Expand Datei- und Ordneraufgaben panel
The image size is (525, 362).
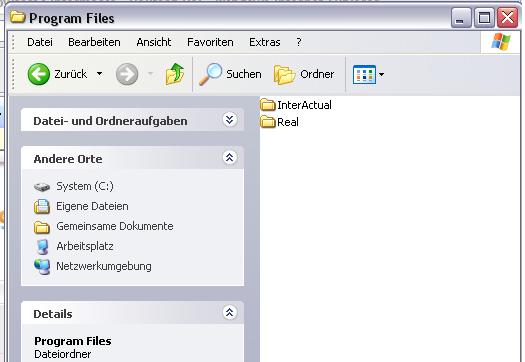(230, 120)
